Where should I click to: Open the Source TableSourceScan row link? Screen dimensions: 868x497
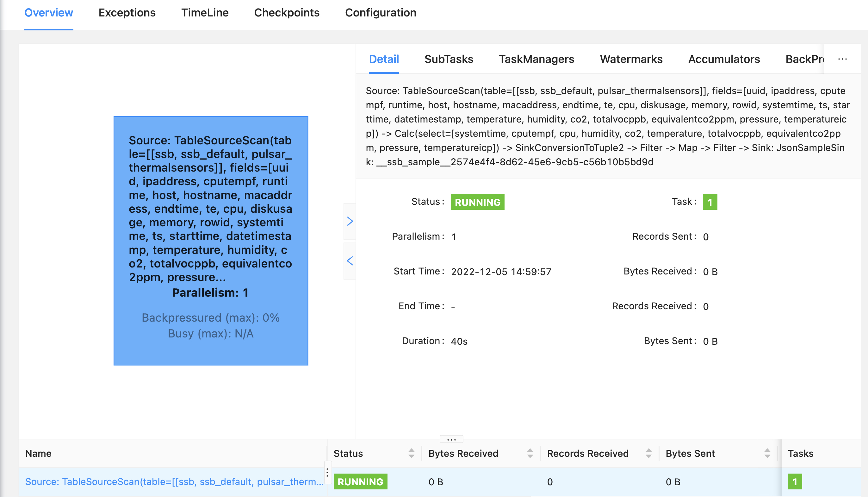(175, 481)
